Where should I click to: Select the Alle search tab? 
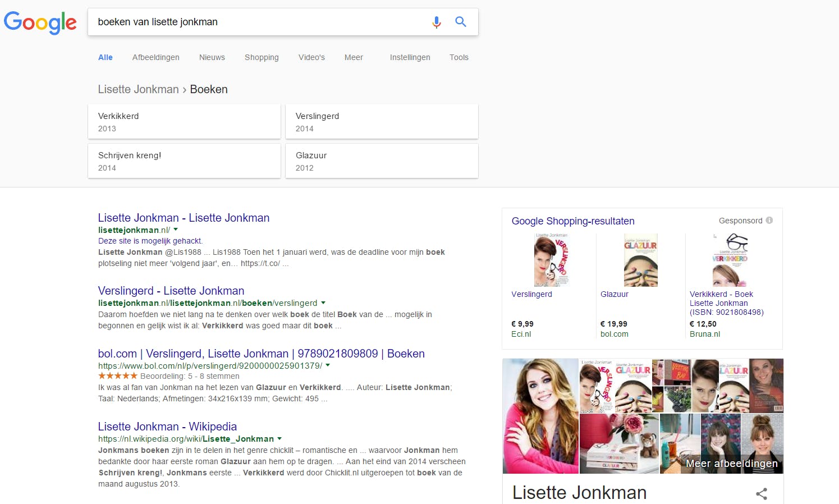tap(106, 57)
